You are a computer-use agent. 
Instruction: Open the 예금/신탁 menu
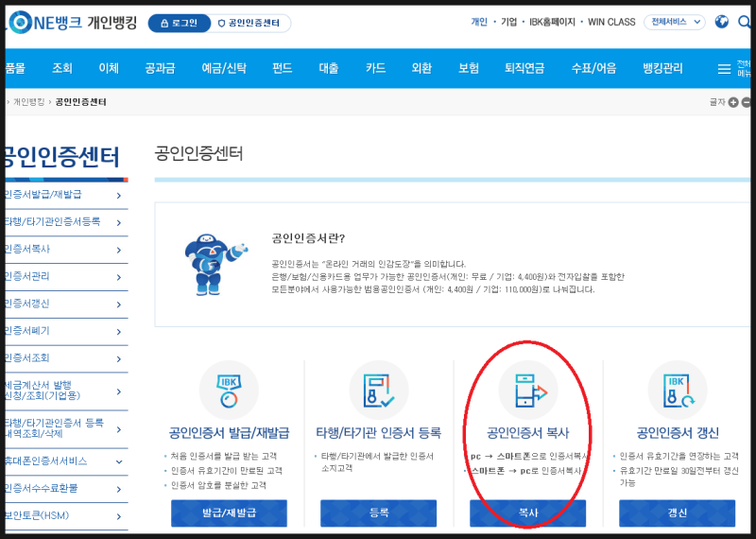tap(224, 68)
